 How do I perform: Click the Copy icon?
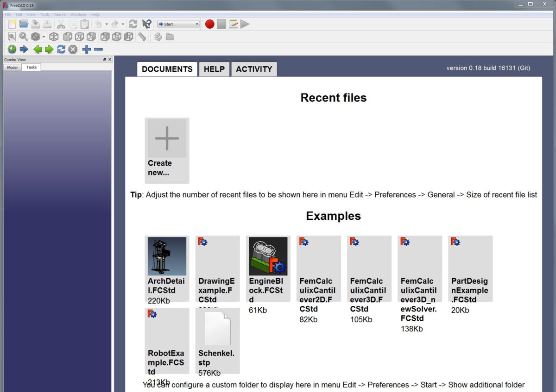(73, 24)
